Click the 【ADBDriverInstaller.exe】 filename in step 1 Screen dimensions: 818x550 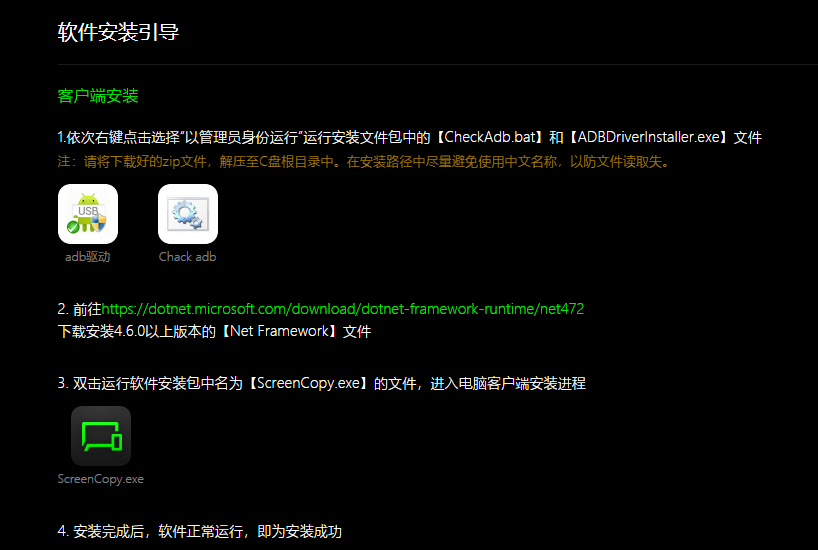click(646, 137)
